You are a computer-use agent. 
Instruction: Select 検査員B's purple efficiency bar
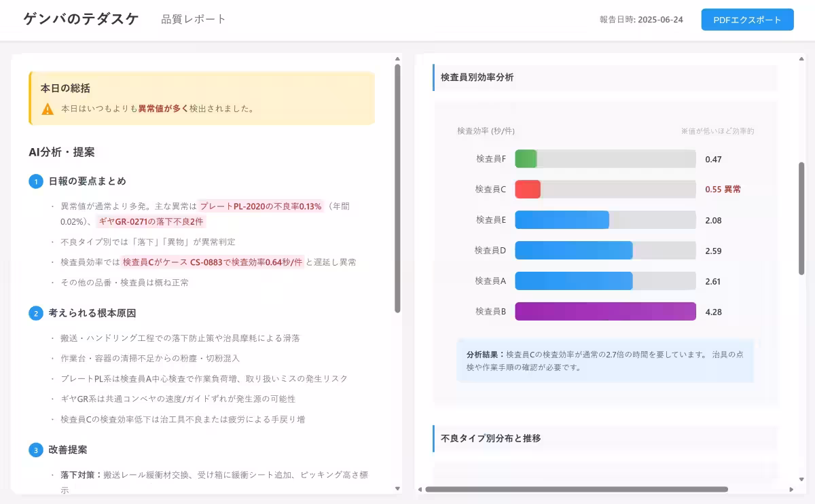click(x=604, y=312)
